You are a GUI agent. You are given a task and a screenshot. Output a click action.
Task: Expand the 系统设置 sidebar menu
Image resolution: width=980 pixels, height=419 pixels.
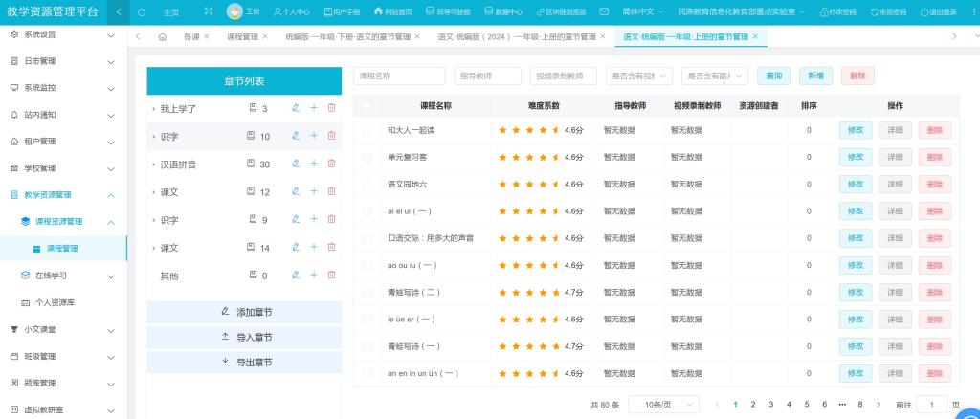tap(63, 34)
